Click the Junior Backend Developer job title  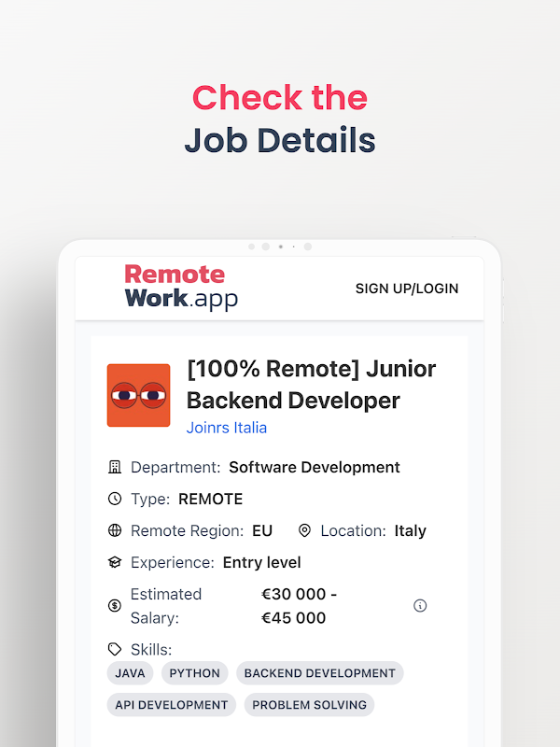pyautogui.click(x=311, y=384)
